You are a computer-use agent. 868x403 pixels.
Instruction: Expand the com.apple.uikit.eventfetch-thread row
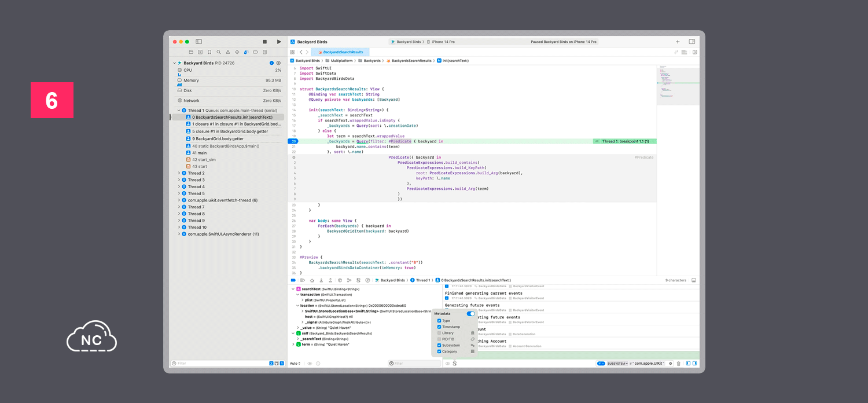click(x=179, y=200)
